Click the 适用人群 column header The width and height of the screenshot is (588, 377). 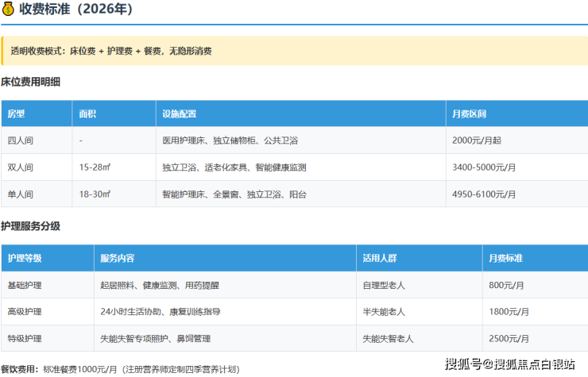tap(380, 258)
